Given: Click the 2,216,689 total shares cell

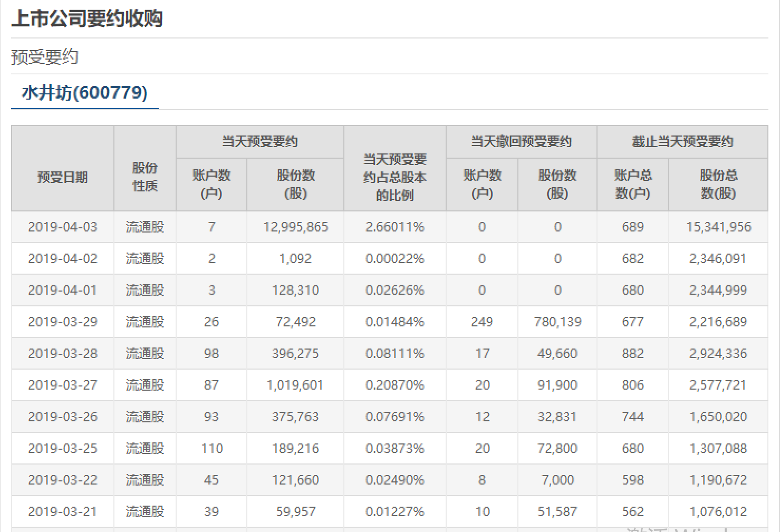Looking at the screenshot, I should point(718,322).
